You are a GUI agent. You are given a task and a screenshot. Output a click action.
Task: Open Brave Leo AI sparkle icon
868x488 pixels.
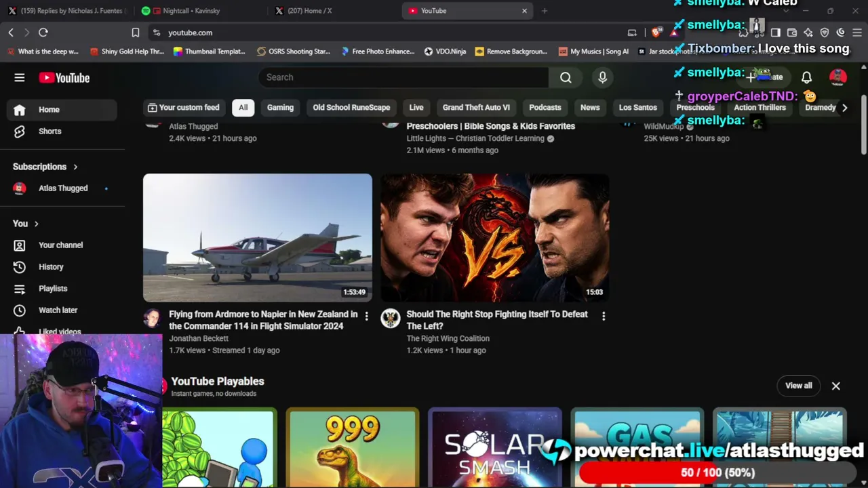[808, 33]
